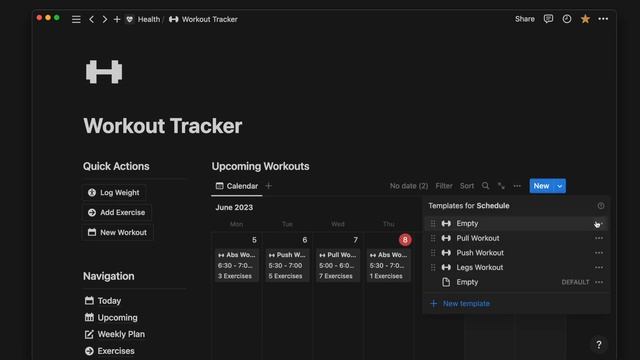Open the page options three-dot menu
The image size is (640, 360).
point(603,19)
